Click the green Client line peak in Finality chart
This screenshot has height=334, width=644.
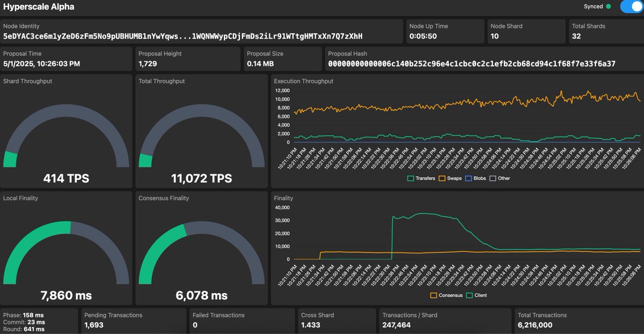click(x=424, y=213)
